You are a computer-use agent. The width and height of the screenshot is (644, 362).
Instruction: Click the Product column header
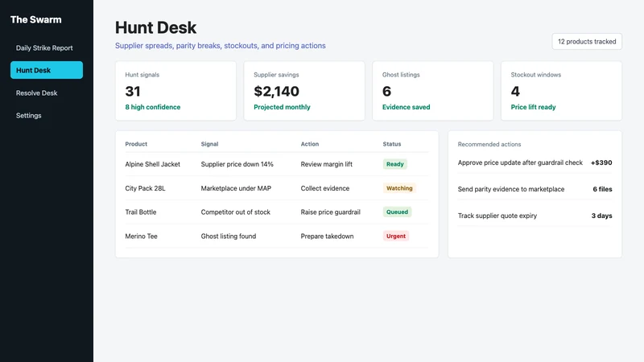[136, 144]
